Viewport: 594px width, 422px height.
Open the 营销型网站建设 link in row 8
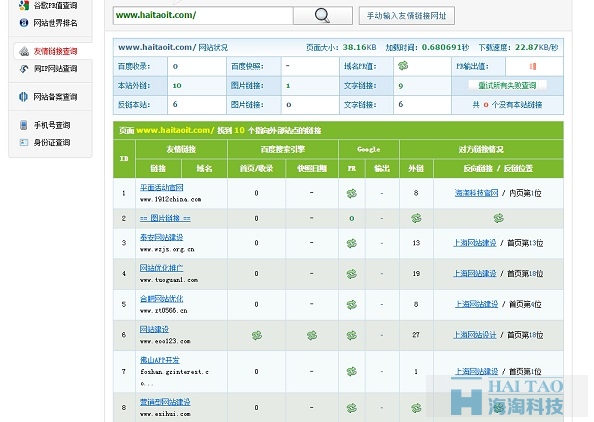[165, 402]
